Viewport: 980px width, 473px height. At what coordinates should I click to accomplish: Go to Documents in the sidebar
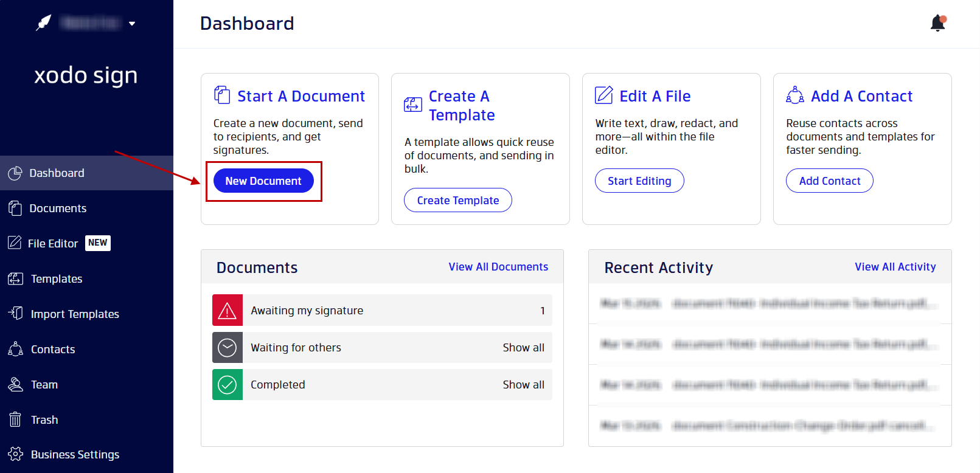86,209
